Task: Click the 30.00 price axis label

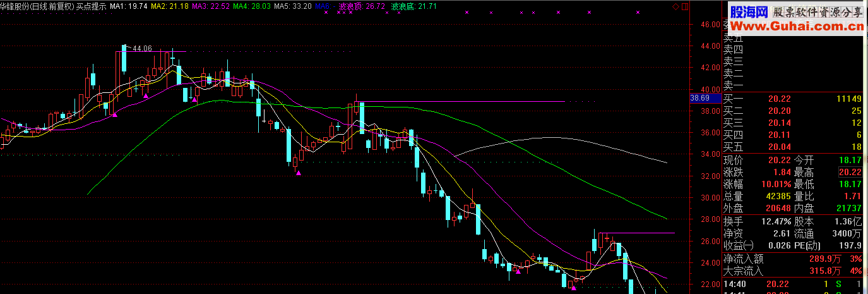Action: tap(711, 197)
